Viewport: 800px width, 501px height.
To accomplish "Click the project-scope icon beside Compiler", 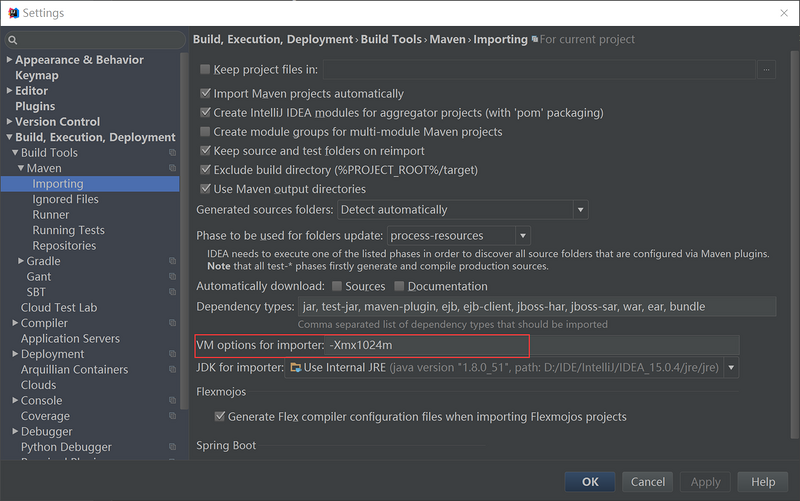I will 172,324.
